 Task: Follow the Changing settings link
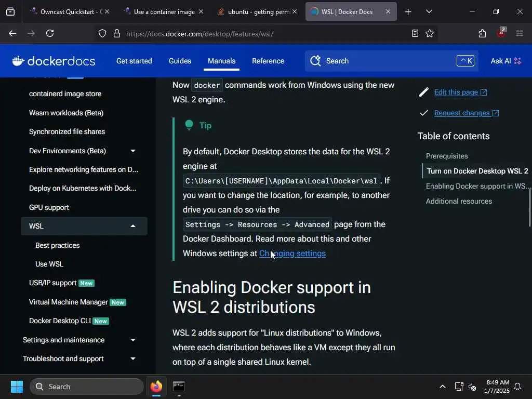click(292, 254)
